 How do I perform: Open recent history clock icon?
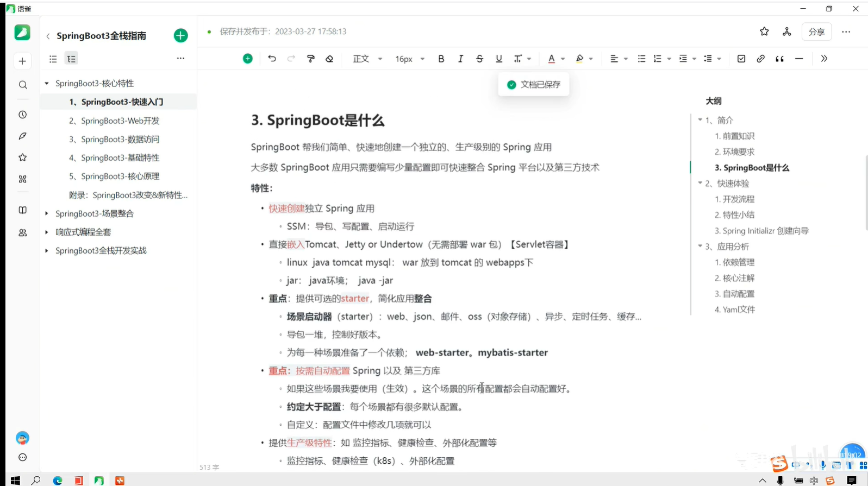pos(22,115)
